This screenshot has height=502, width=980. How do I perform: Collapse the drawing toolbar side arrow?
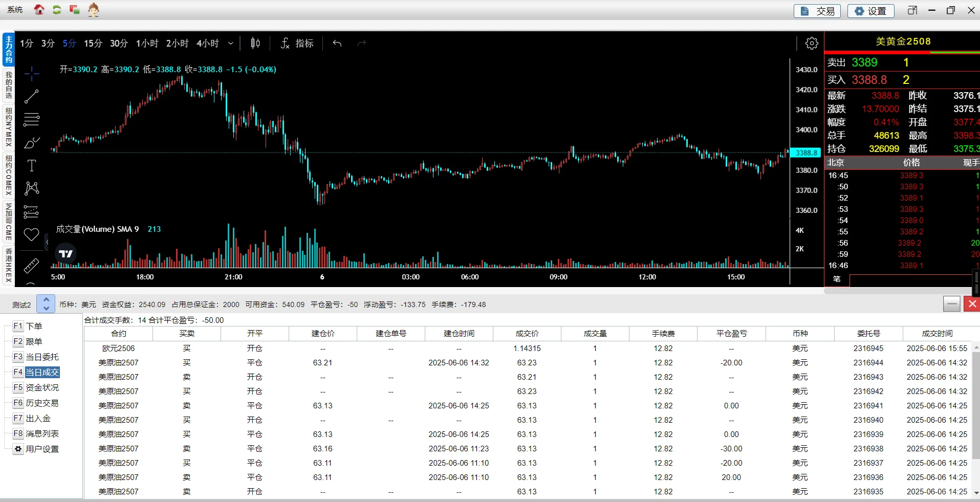(47, 242)
